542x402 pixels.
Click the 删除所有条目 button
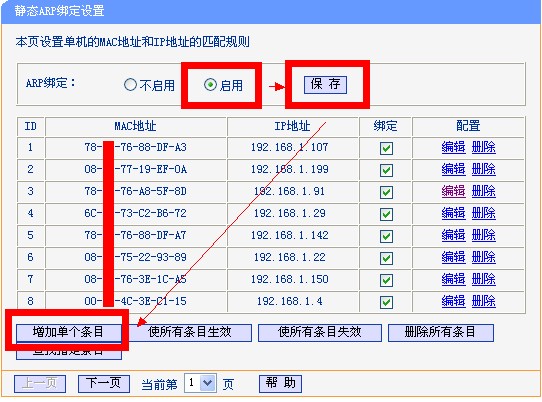pyautogui.click(x=441, y=333)
